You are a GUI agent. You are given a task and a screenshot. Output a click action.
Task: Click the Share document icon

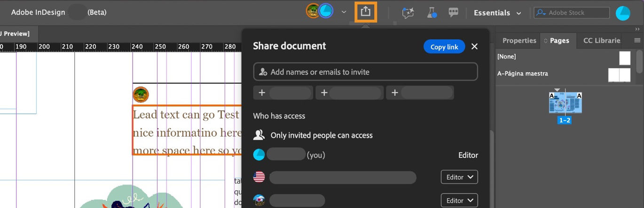point(366,12)
